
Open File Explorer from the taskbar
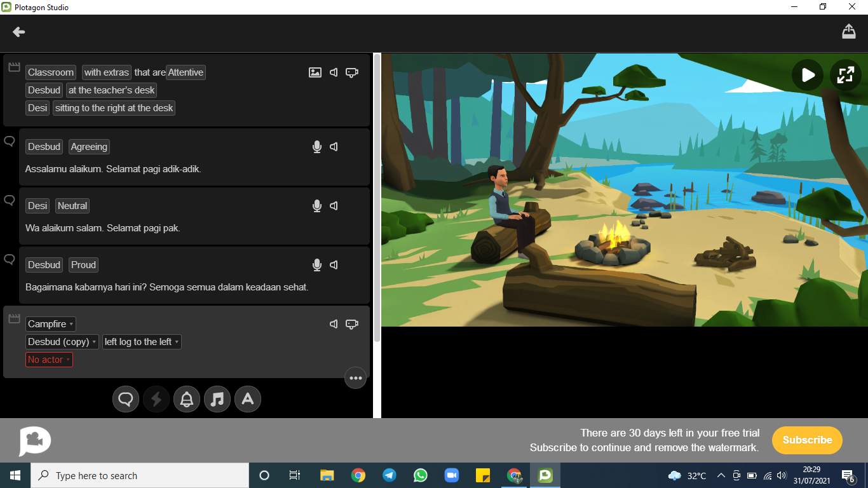(x=327, y=475)
